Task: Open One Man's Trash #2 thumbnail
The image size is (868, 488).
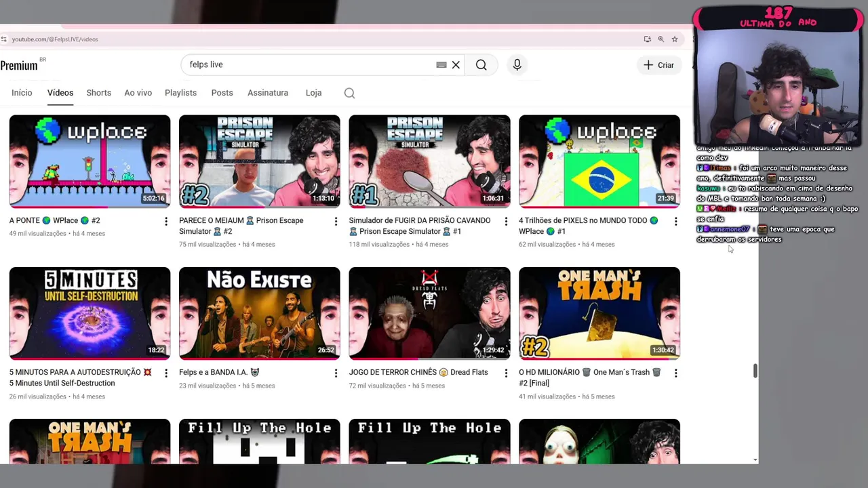Action: [x=599, y=312]
